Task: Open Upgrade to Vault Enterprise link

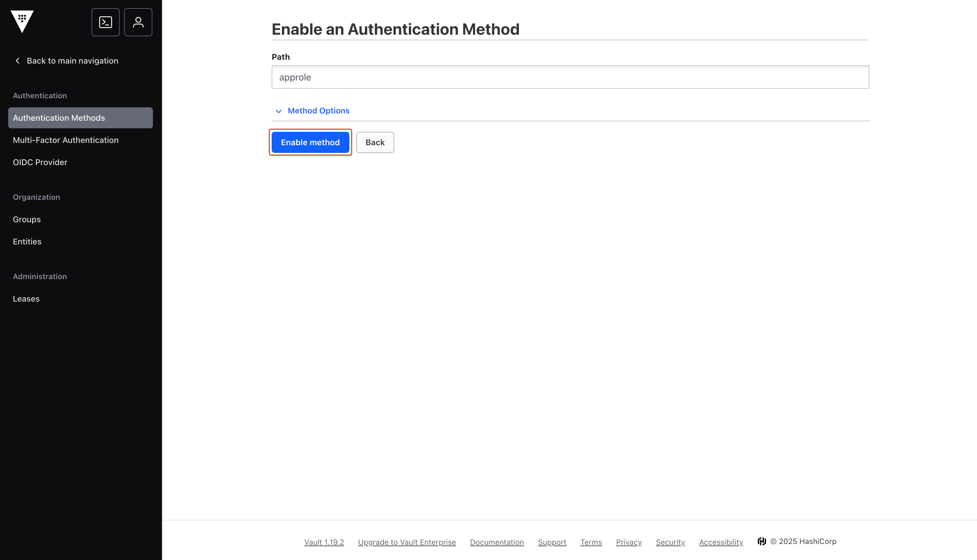Action: click(407, 542)
